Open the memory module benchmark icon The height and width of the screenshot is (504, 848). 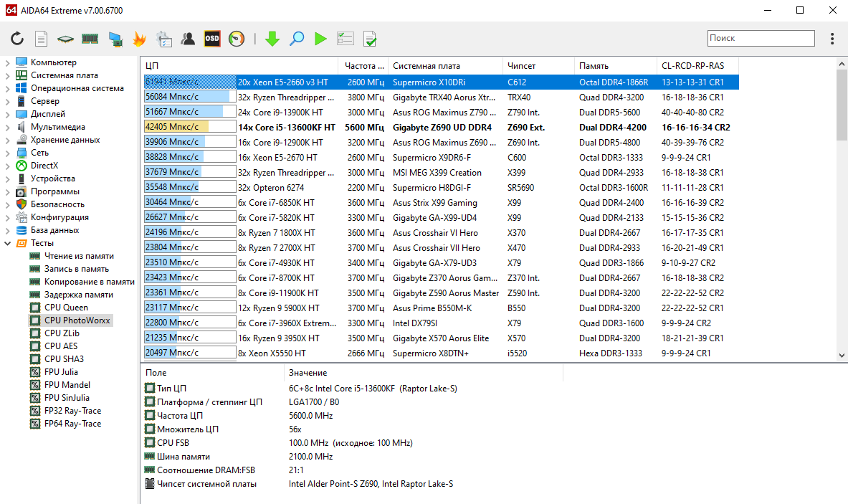pyautogui.click(x=90, y=39)
